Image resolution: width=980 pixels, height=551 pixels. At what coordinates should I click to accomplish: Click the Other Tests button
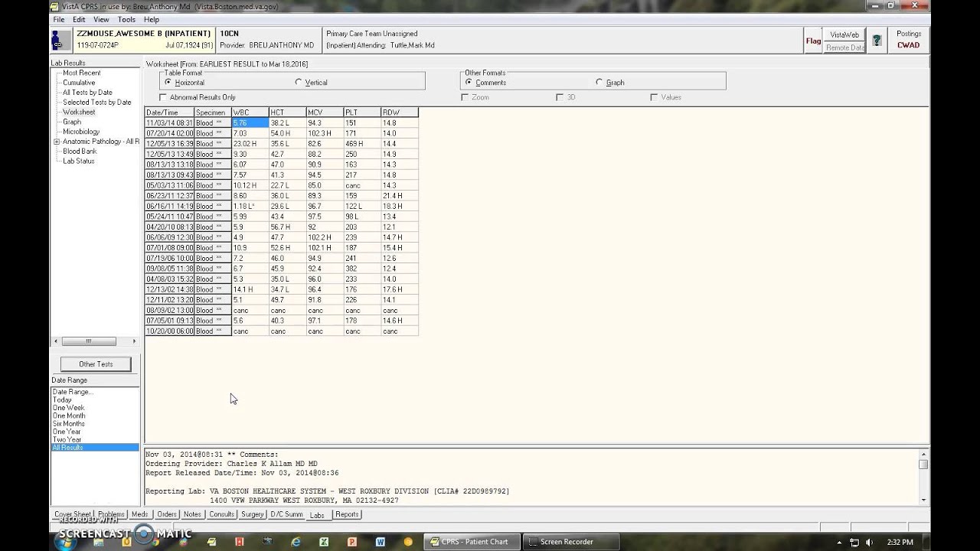[x=96, y=364]
